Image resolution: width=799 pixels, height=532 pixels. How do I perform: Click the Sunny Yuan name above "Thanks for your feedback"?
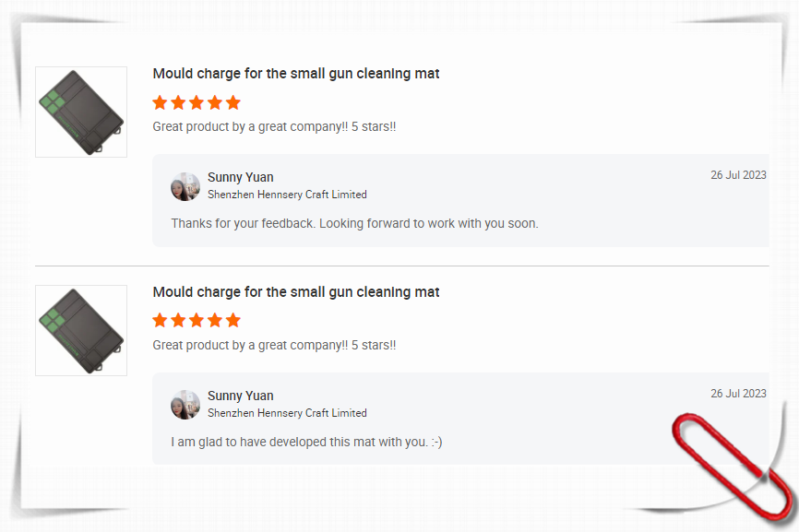pos(241,177)
